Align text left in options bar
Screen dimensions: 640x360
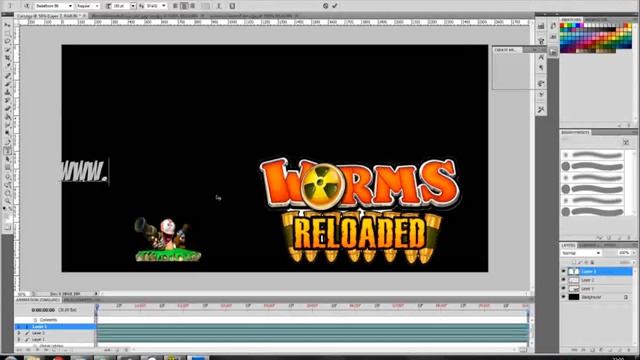[176, 6]
